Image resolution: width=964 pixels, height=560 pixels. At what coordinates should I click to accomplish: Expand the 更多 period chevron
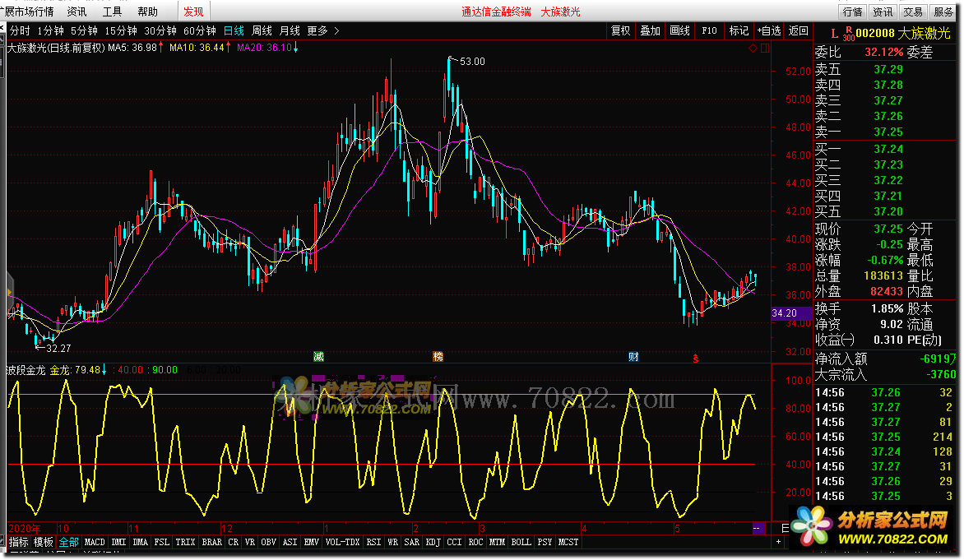336,30
